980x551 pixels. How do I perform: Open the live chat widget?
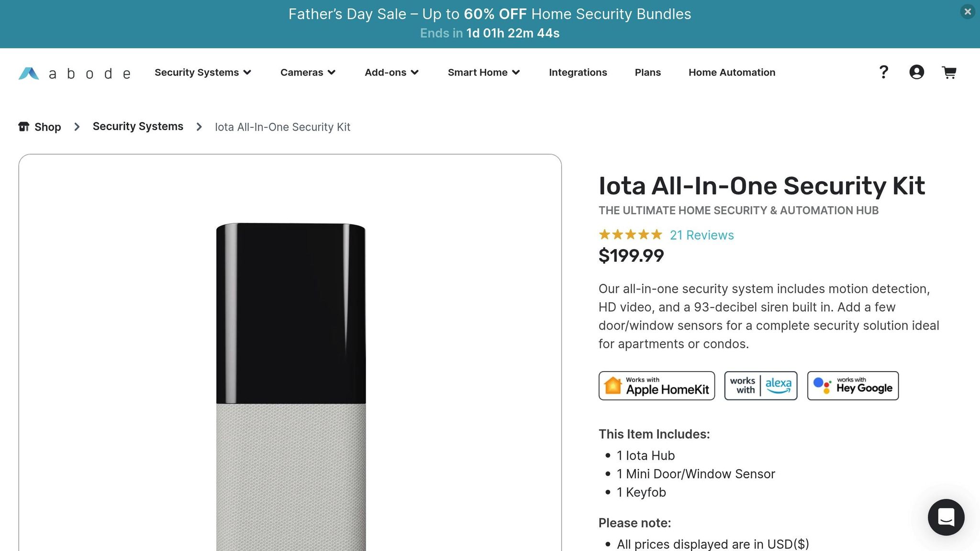[946, 517]
